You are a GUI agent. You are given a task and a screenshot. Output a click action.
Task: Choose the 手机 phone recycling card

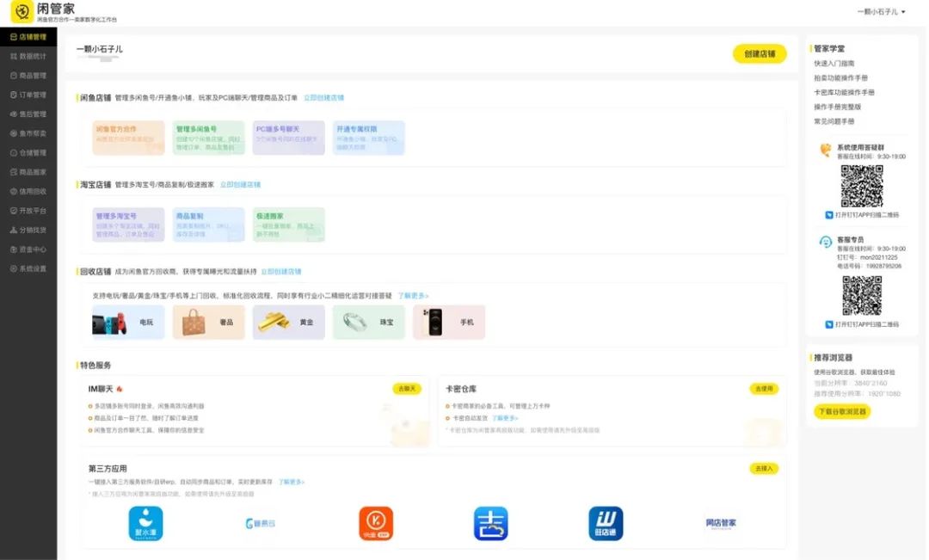(x=448, y=323)
